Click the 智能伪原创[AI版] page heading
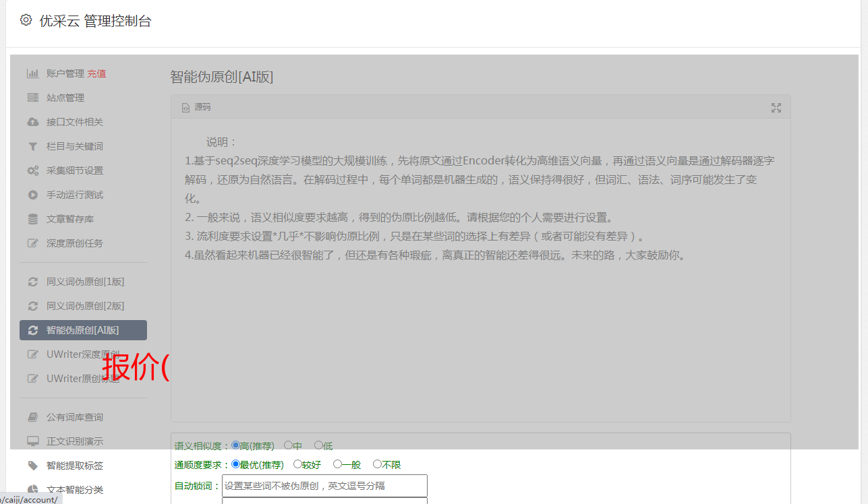This screenshot has height=504, width=868. pyautogui.click(x=222, y=77)
